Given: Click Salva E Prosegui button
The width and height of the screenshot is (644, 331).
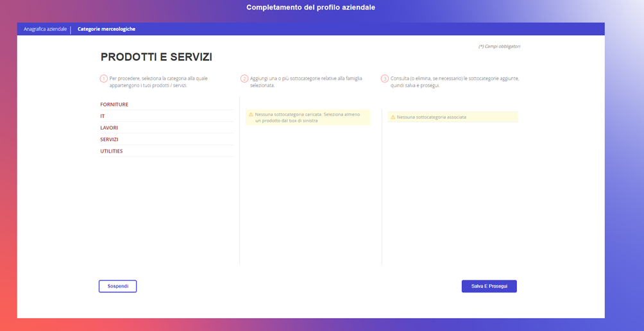Looking at the screenshot, I should 489,286.
